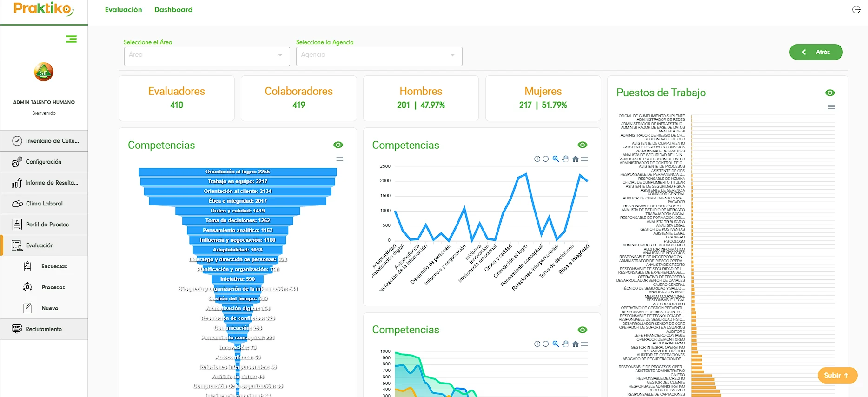Toggle eye on Puestos de Trabajo chart

(830, 93)
